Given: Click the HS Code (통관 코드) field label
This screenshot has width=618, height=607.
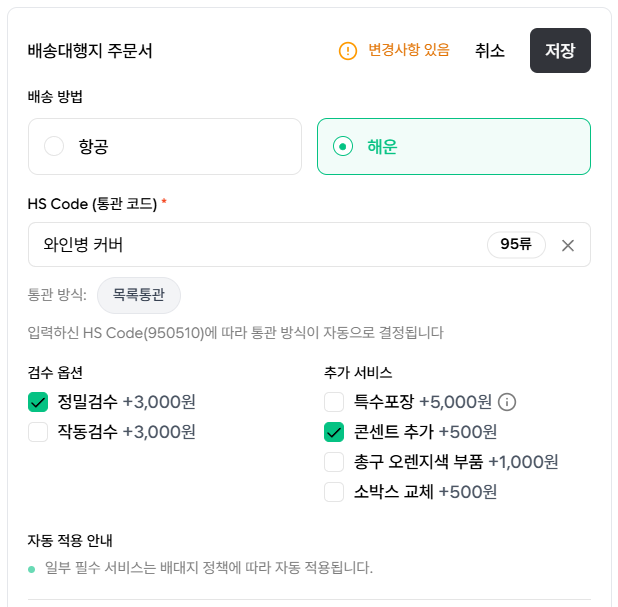Looking at the screenshot, I should tap(92, 204).
